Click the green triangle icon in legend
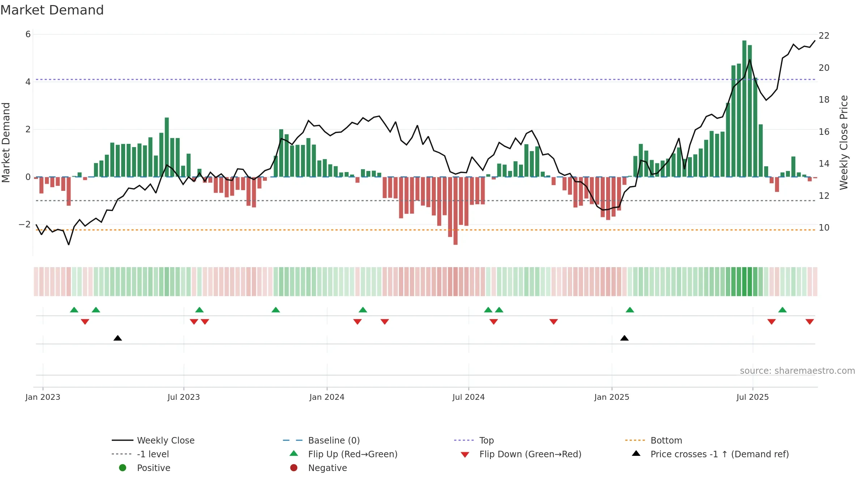 coord(294,453)
